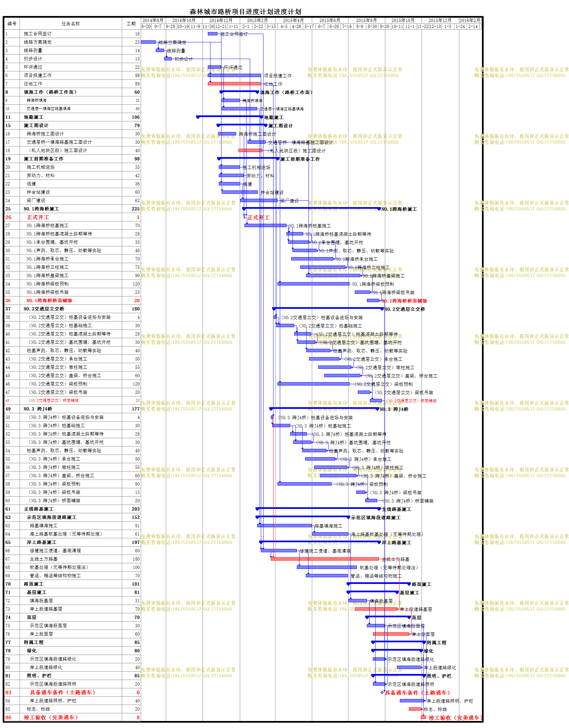Select summary row 11 地勘施工 in task table

[x=72, y=117]
